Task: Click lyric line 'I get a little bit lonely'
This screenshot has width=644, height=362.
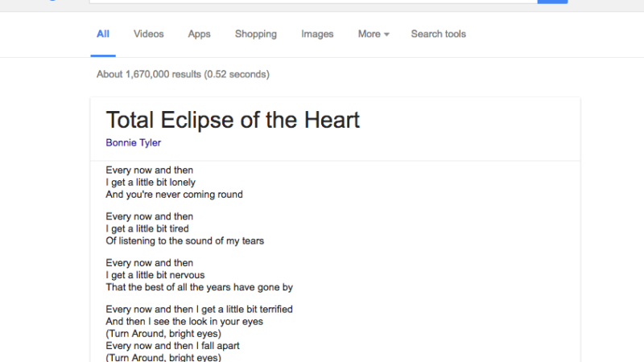Action: pyautogui.click(x=151, y=183)
